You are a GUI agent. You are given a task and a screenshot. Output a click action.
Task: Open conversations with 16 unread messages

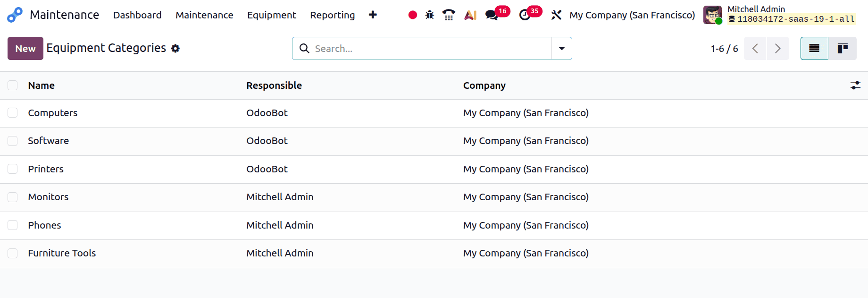coord(497,14)
